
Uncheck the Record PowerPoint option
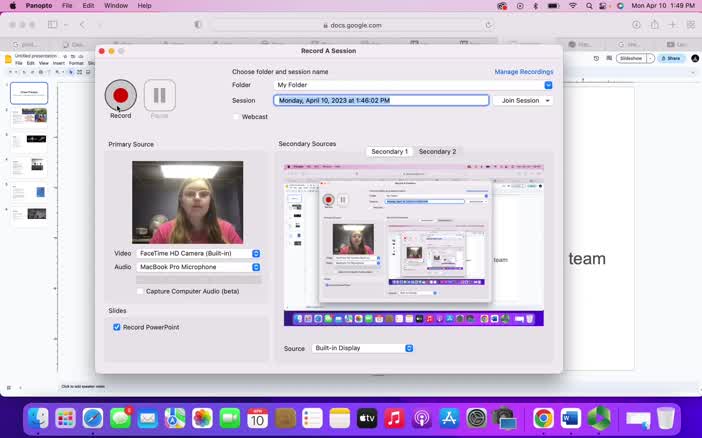click(117, 327)
